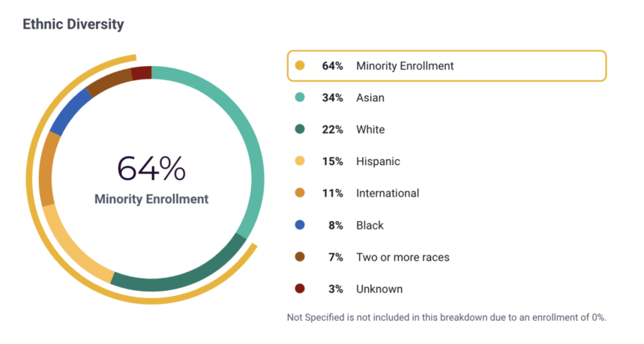Click the Minority Enrollment yellow legend dot

[300, 66]
